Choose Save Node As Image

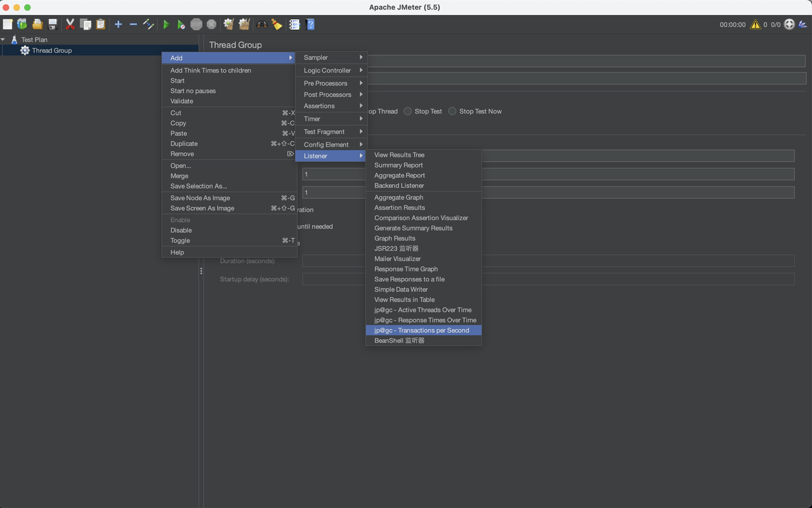(x=230, y=198)
